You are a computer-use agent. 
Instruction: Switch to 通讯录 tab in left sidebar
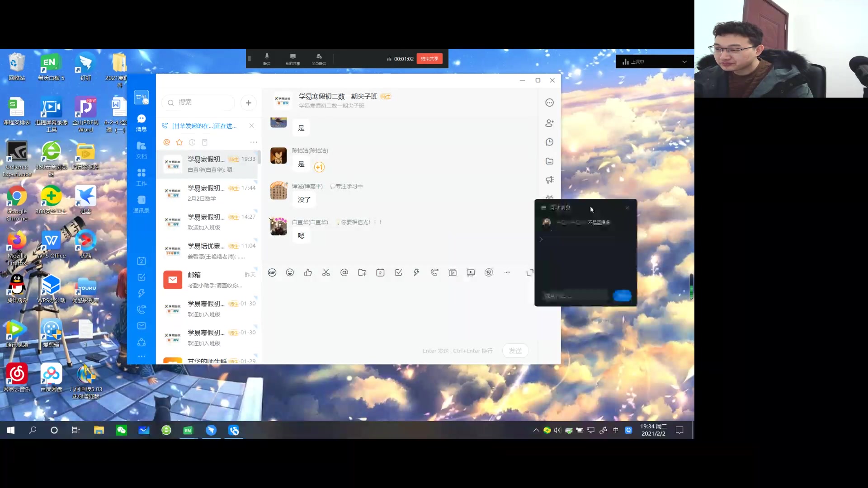click(142, 203)
